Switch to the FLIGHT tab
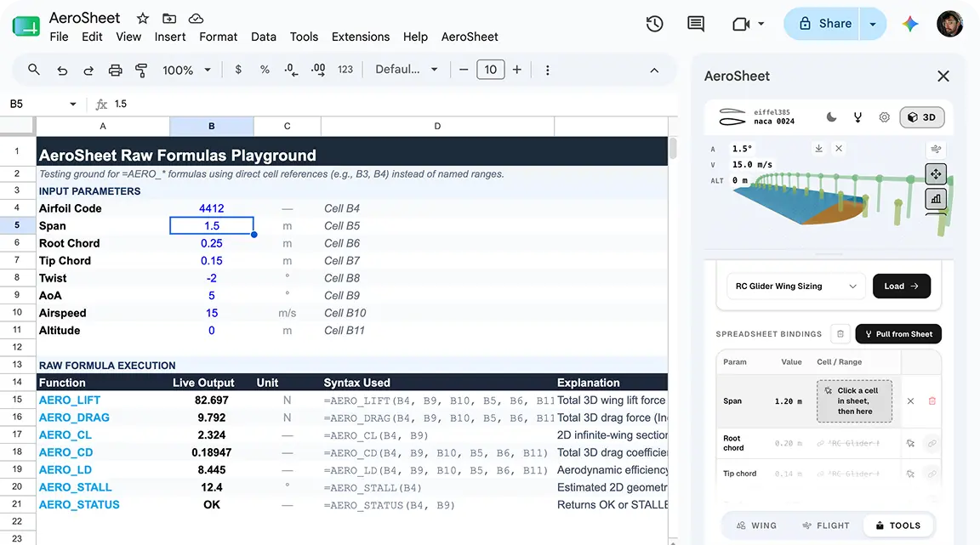This screenshot has width=980, height=545. 826,525
